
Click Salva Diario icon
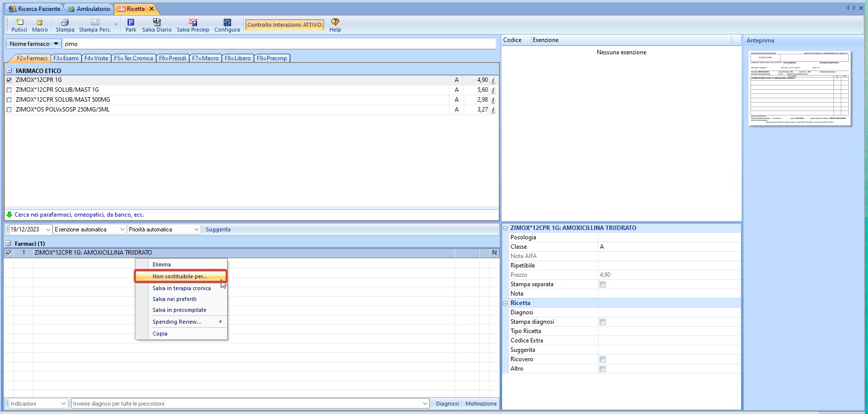157,25
